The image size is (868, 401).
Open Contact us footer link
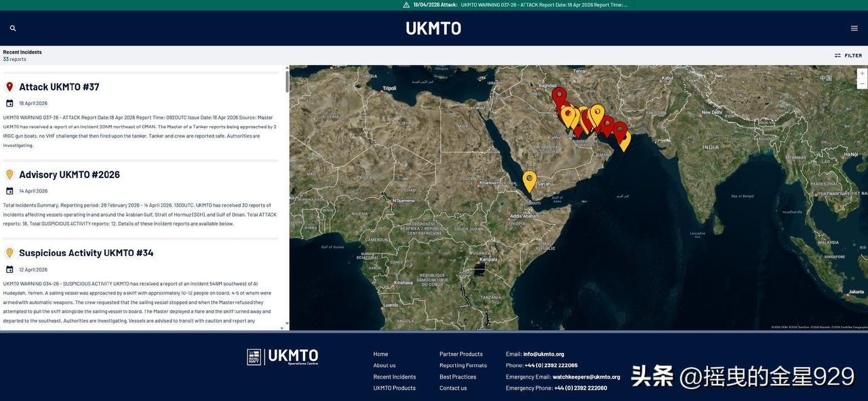point(453,388)
